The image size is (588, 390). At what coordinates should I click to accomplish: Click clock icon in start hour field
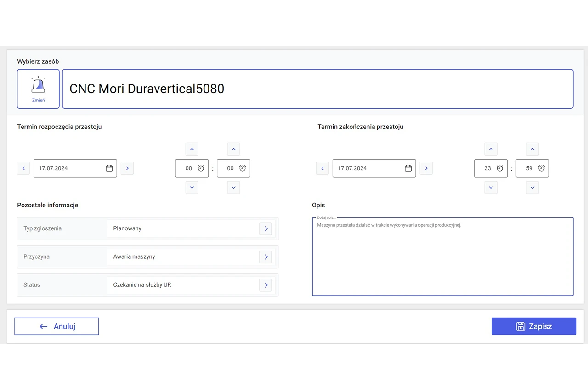tap(201, 168)
